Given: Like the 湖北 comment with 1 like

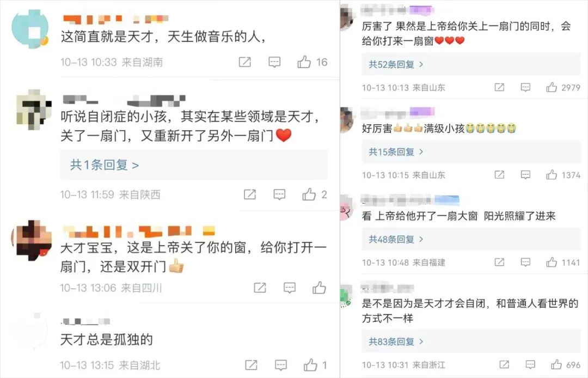Looking at the screenshot, I should 310,365.
